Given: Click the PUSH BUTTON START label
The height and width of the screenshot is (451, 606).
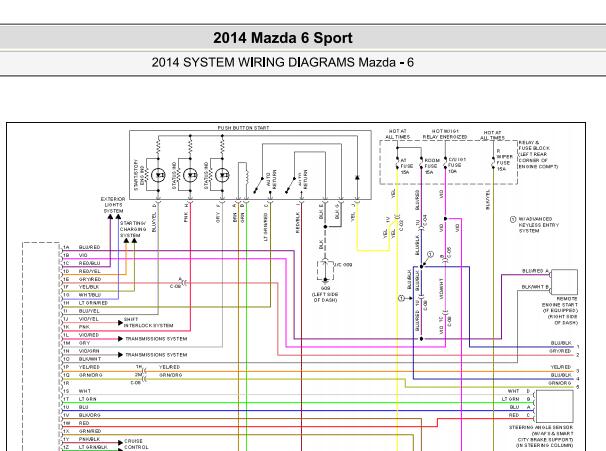Looking at the screenshot, I should pos(243,128).
